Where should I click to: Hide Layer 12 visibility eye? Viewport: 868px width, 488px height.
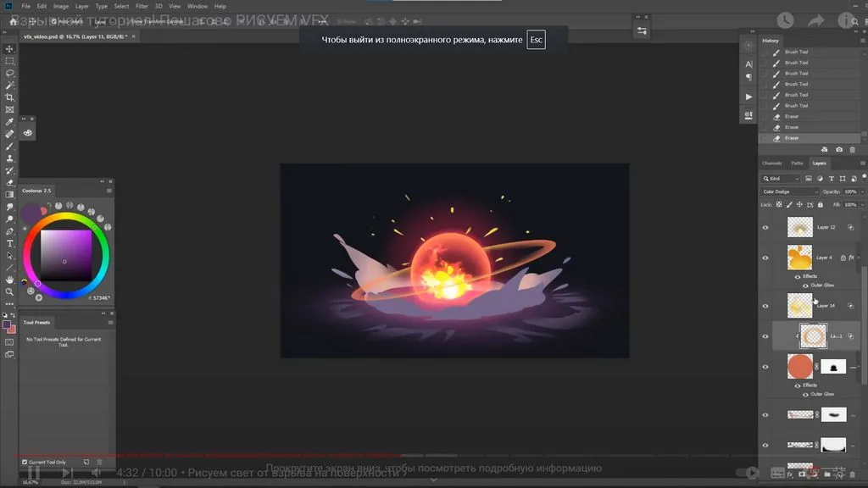[x=765, y=227]
